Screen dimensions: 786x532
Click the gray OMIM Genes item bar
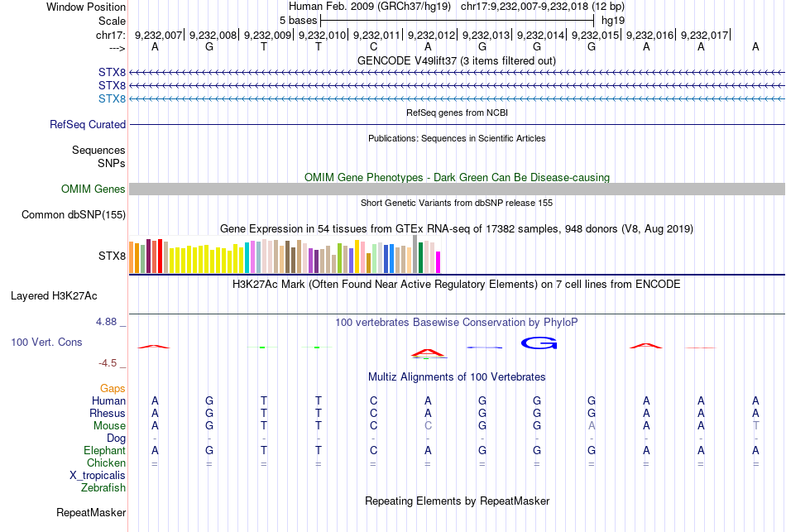click(x=458, y=189)
